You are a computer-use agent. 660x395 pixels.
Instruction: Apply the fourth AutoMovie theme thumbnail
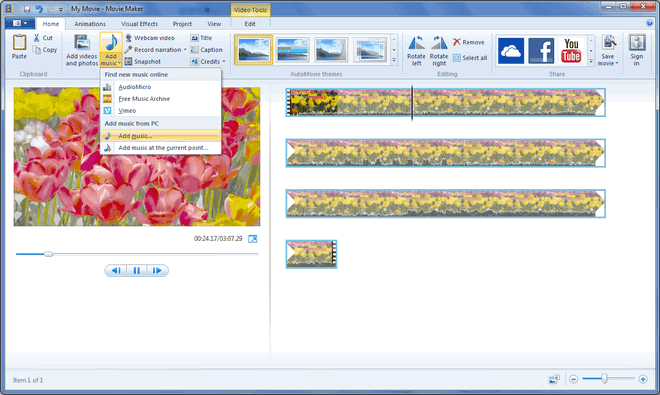pyautogui.click(x=370, y=50)
